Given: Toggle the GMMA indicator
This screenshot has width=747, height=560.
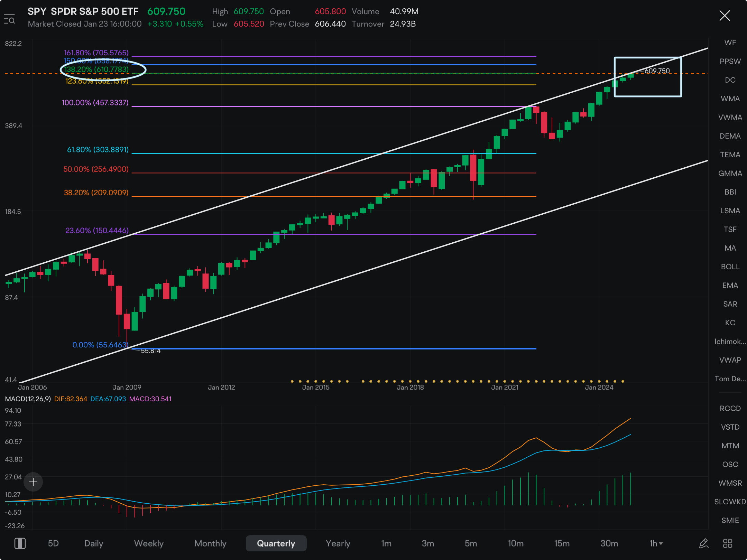Looking at the screenshot, I should click(730, 174).
